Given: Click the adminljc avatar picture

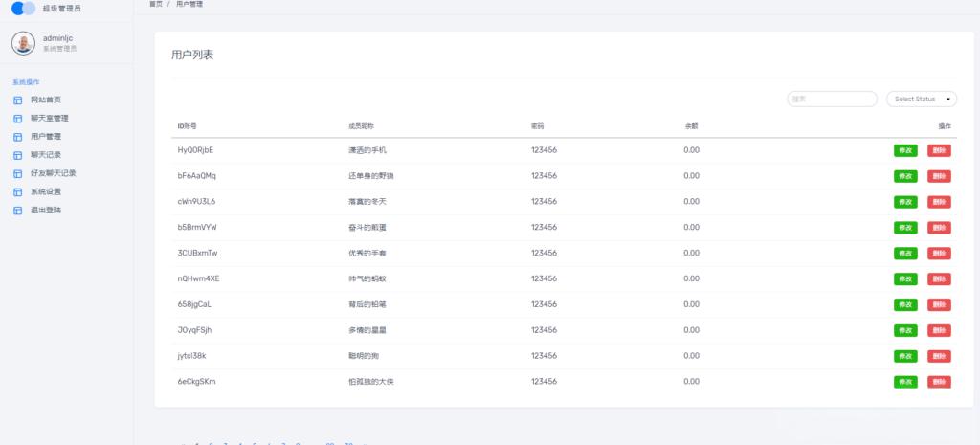Looking at the screenshot, I should [23, 43].
